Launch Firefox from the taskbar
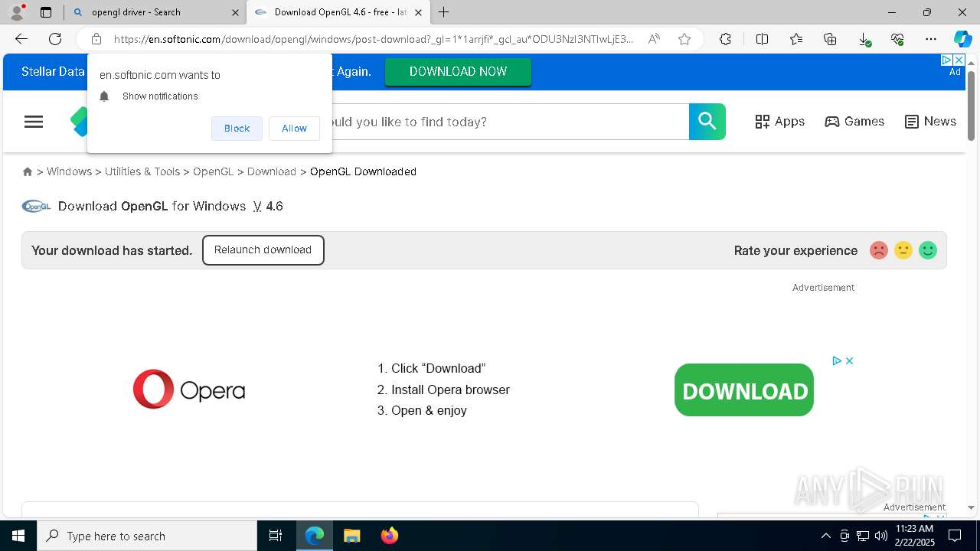This screenshot has height=551, width=980. [x=389, y=536]
